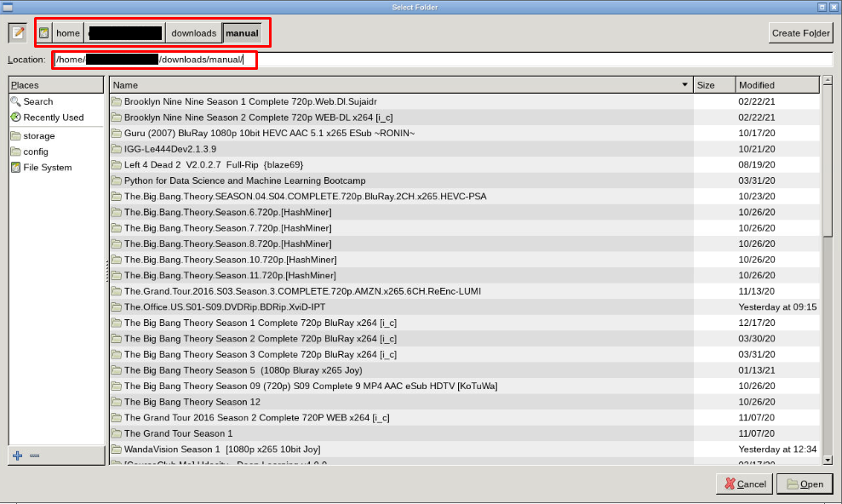Toggle the location entry with the pencil icon

(16, 32)
